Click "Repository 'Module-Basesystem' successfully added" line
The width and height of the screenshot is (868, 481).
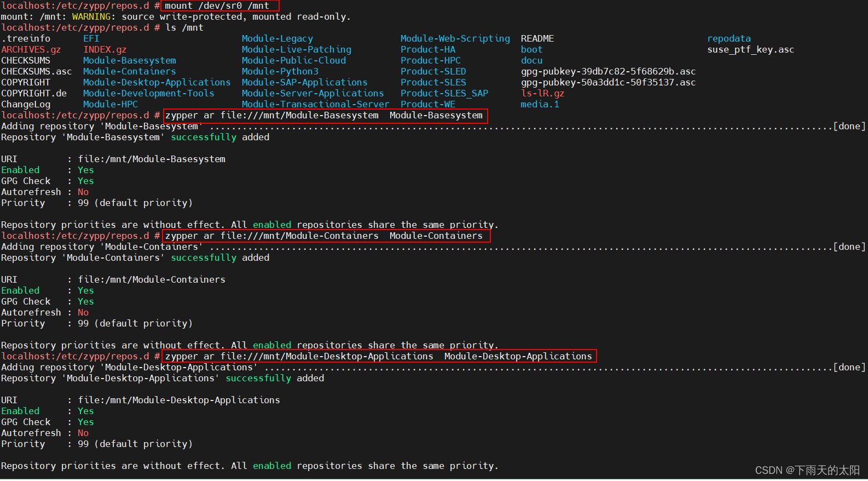pyautogui.click(x=135, y=137)
